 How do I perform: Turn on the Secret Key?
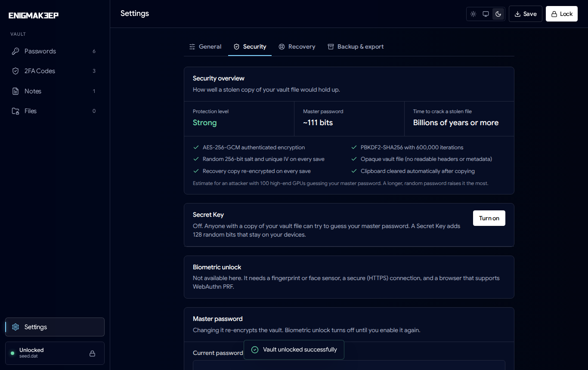tap(489, 218)
